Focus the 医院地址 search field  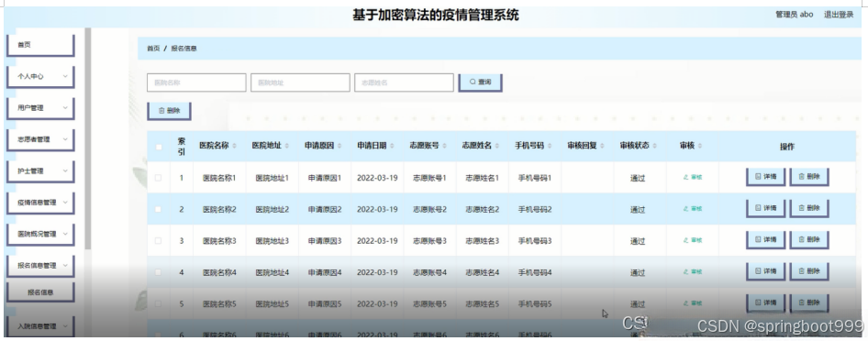tap(300, 82)
